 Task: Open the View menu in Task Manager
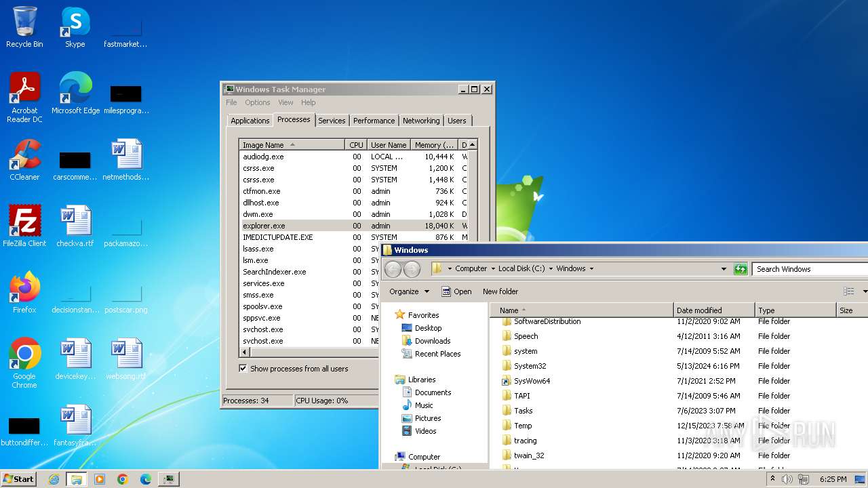[285, 102]
